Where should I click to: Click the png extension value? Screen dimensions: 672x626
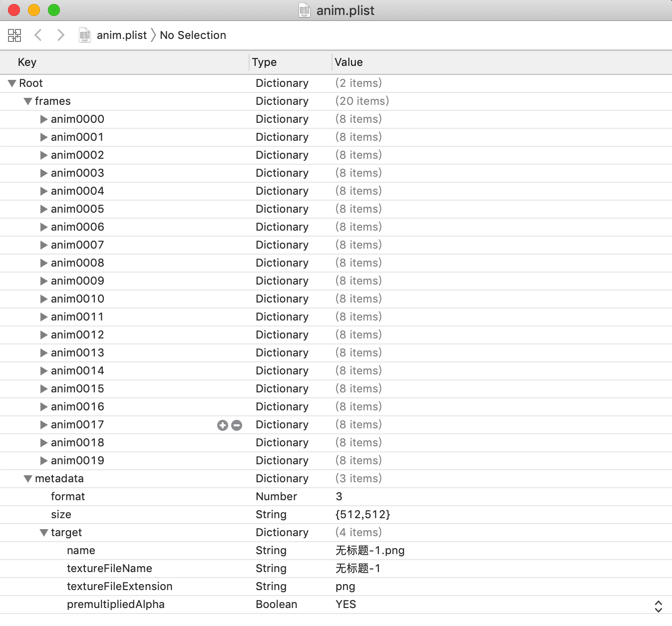pos(345,587)
